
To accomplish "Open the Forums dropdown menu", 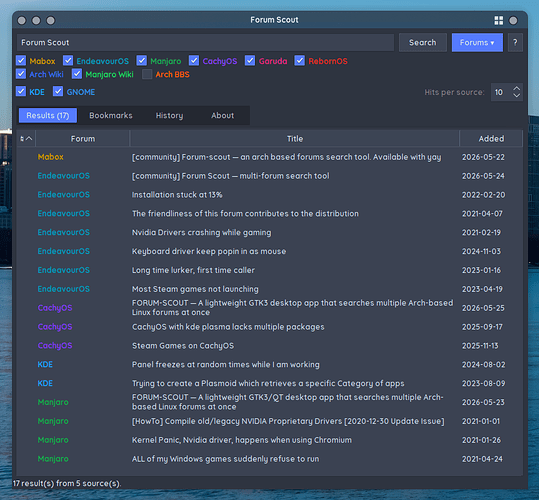I will 477,43.
